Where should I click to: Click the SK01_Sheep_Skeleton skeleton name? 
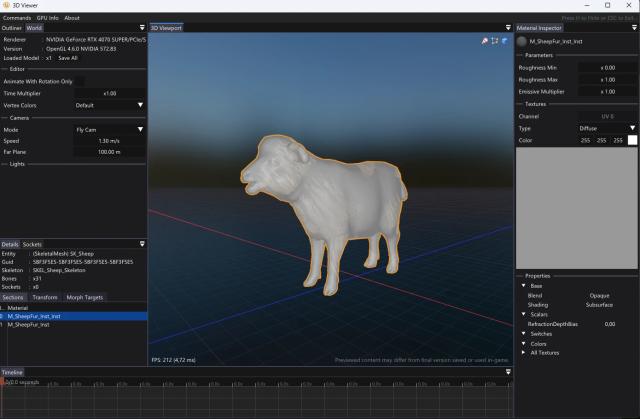[59, 270]
